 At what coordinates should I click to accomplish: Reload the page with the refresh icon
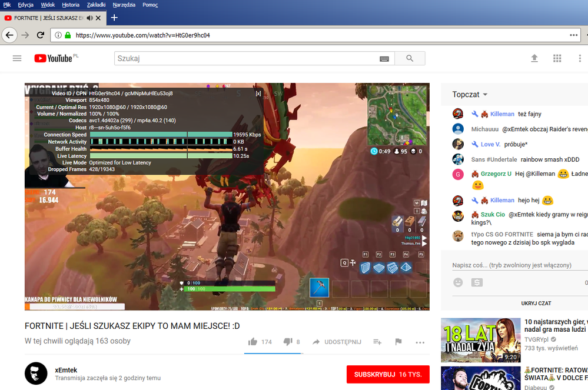(41, 35)
